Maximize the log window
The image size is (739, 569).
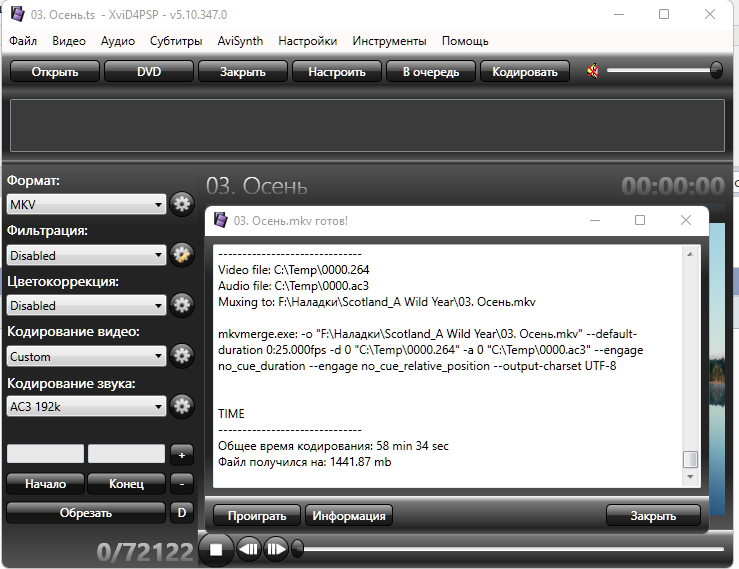[640, 220]
